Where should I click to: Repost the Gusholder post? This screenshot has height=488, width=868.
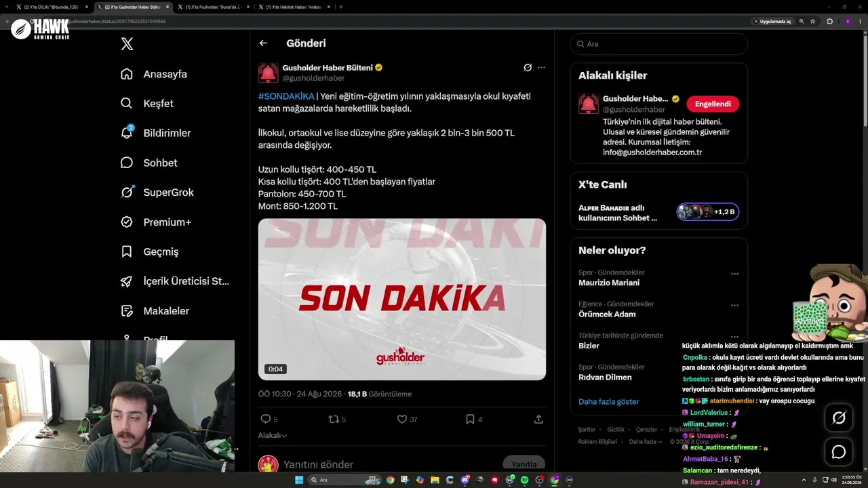click(333, 420)
